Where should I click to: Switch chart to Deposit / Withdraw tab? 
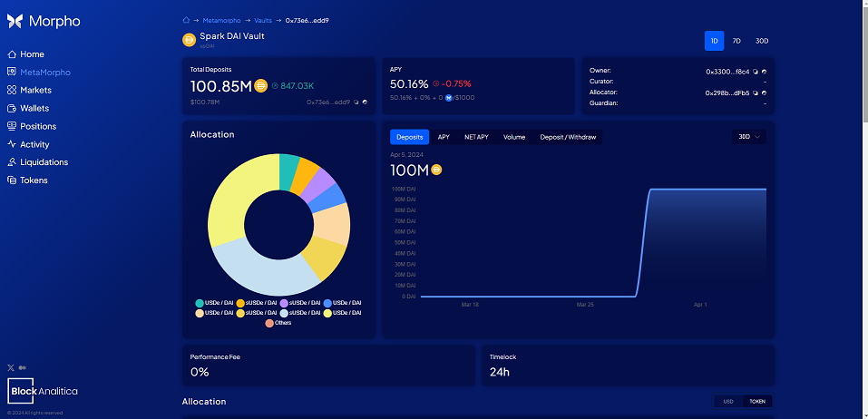tap(568, 137)
